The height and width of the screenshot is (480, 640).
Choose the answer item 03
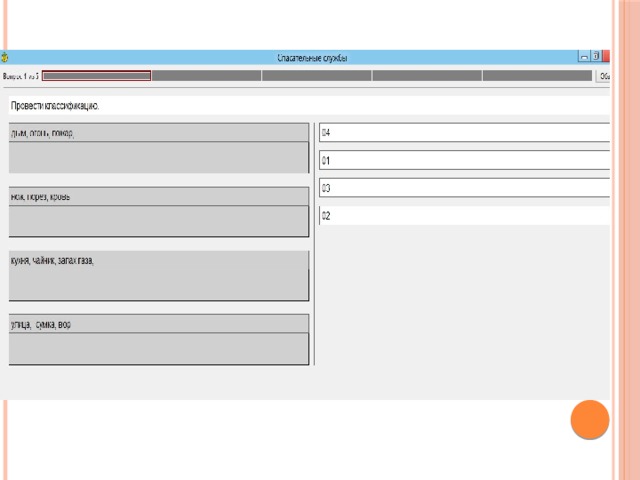click(x=464, y=188)
